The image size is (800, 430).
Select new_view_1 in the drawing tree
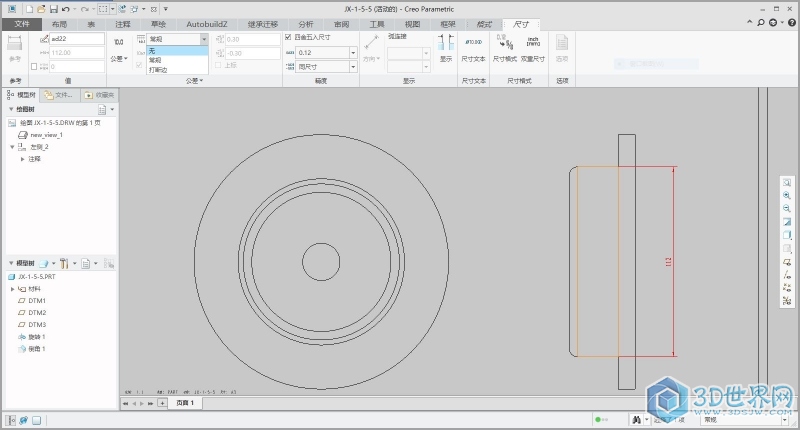tap(46, 135)
